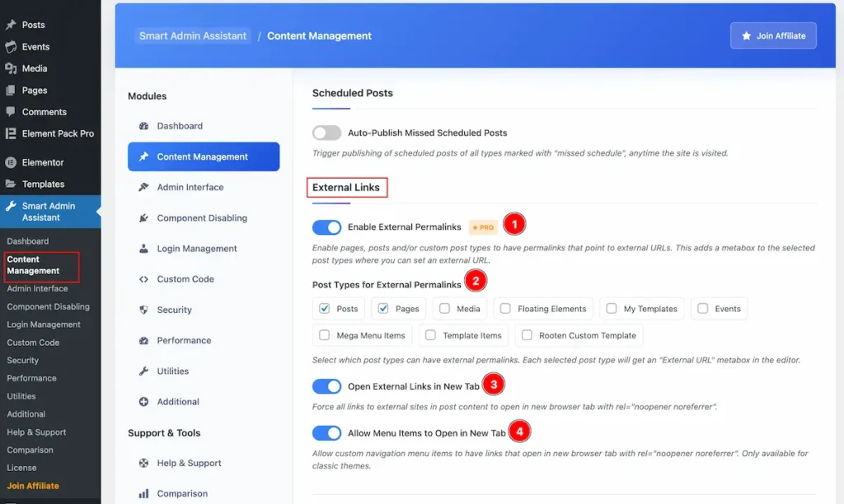Screen dimensions: 844x504
Task: Turn off Enable External Permalinks toggle
Action: (326, 227)
